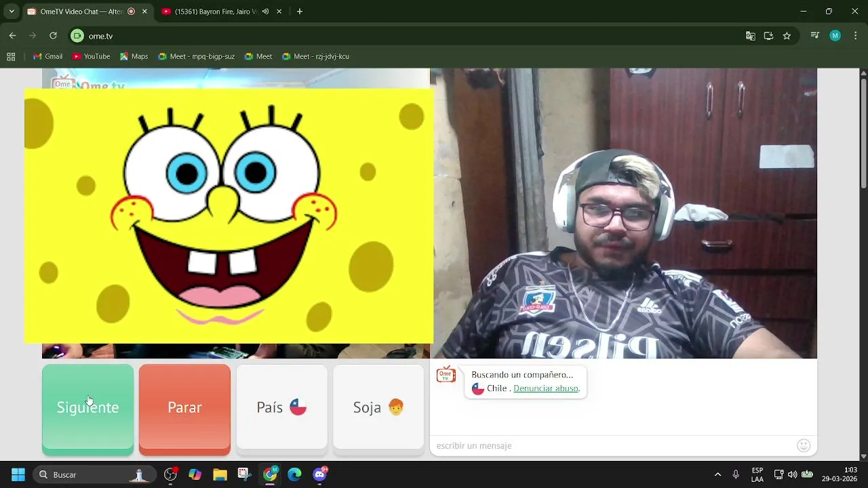Screen dimensions: 868x488
Task: Open Discord from the taskbar
Action: pos(319,474)
